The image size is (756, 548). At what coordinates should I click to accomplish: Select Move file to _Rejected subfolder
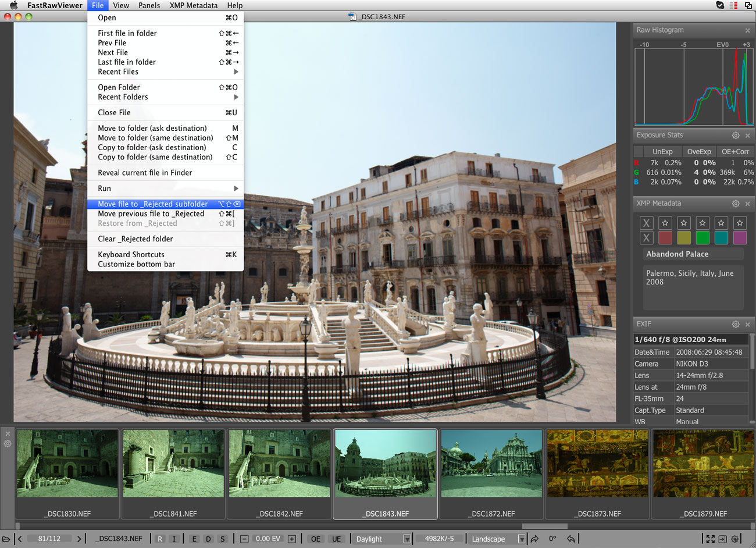[152, 204]
